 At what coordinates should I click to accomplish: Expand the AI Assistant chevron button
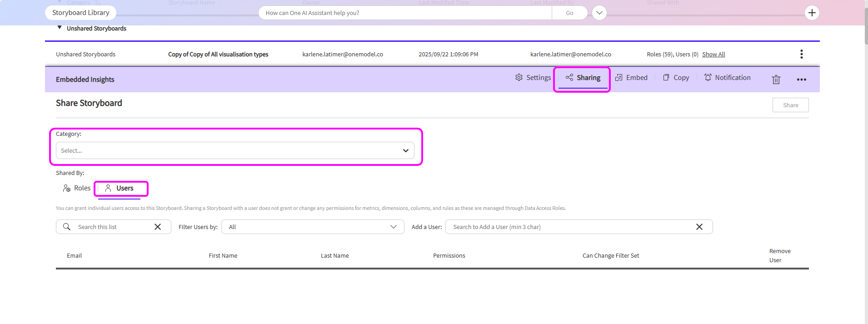[599, 13]
